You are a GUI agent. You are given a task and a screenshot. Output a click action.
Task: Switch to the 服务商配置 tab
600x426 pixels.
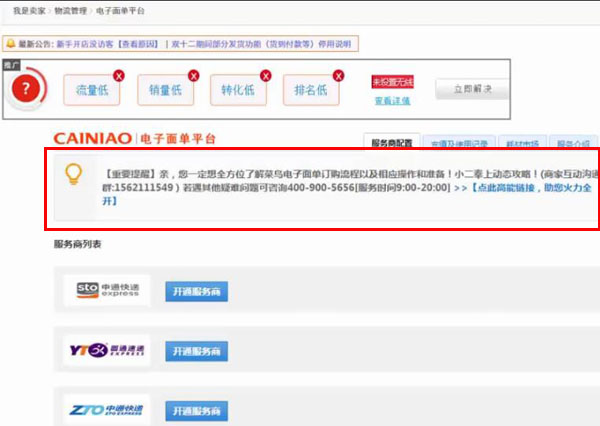[x=392, y=142]
